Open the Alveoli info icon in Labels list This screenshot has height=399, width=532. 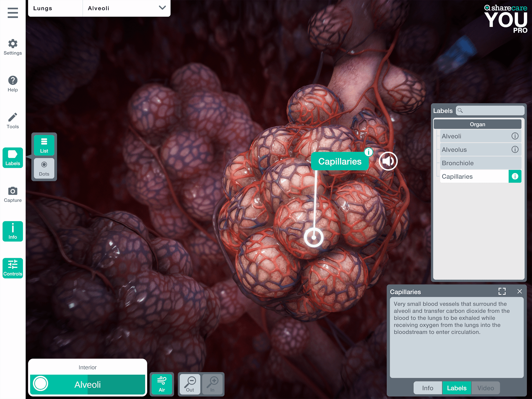tap(515, 136)
